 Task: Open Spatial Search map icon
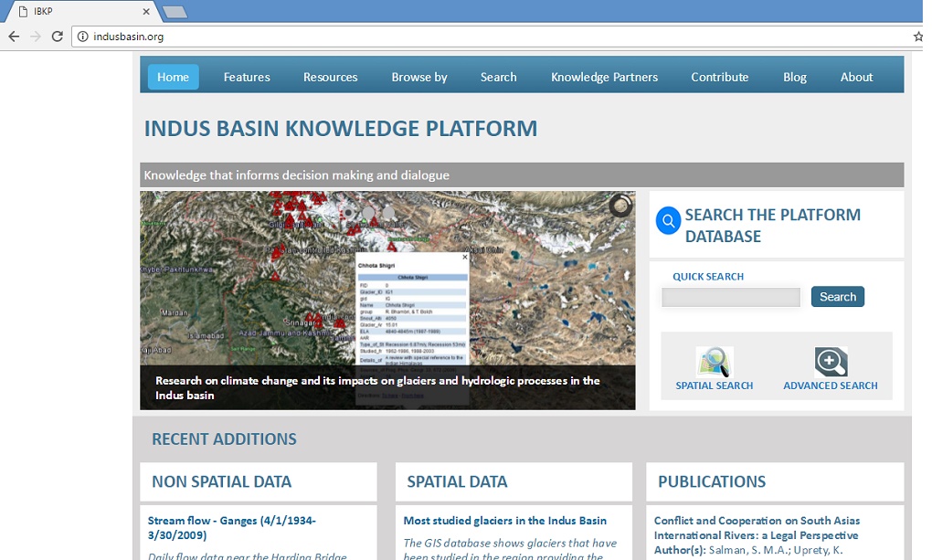click(x=715, y=362)
